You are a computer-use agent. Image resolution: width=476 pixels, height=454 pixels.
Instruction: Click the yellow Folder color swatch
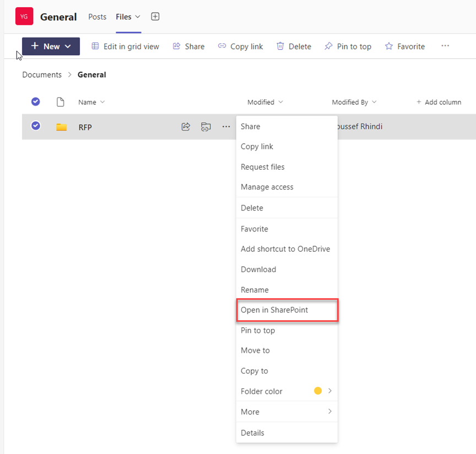(x=318, y=391)
